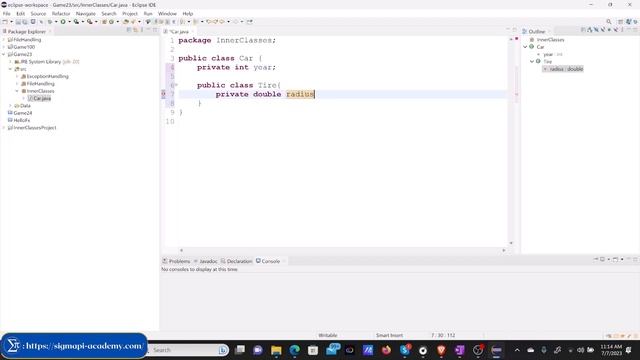
Task: Toggle Hide Local Types in Outline
Action: [616, 30]
